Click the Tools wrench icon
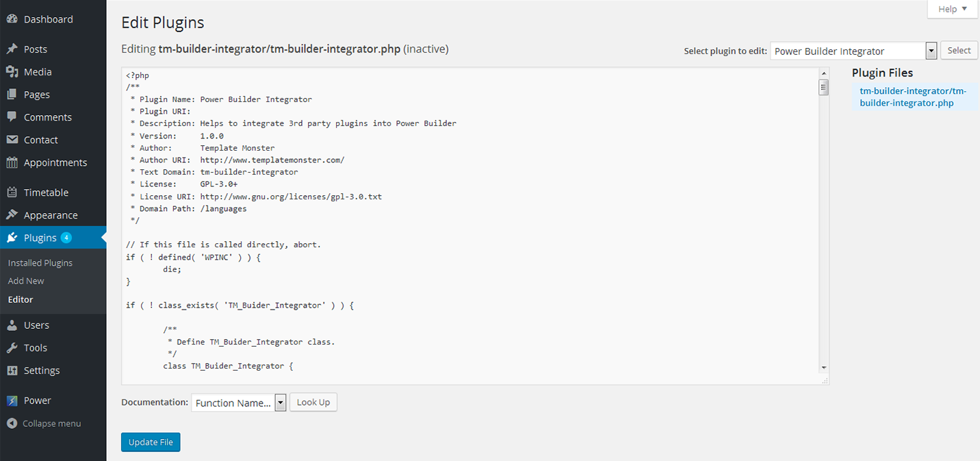This screenshot has width=980, height=461. [x=12, y=348]
